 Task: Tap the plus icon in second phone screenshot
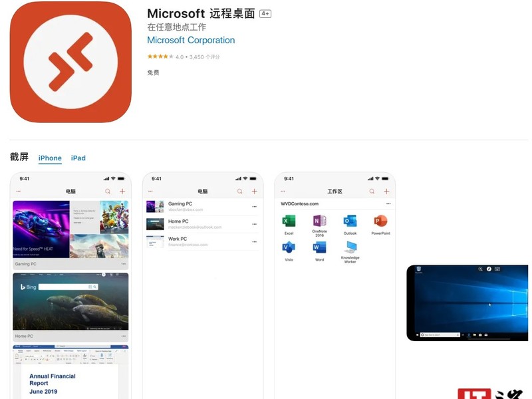pyautogui.click(x=254, y=192)
